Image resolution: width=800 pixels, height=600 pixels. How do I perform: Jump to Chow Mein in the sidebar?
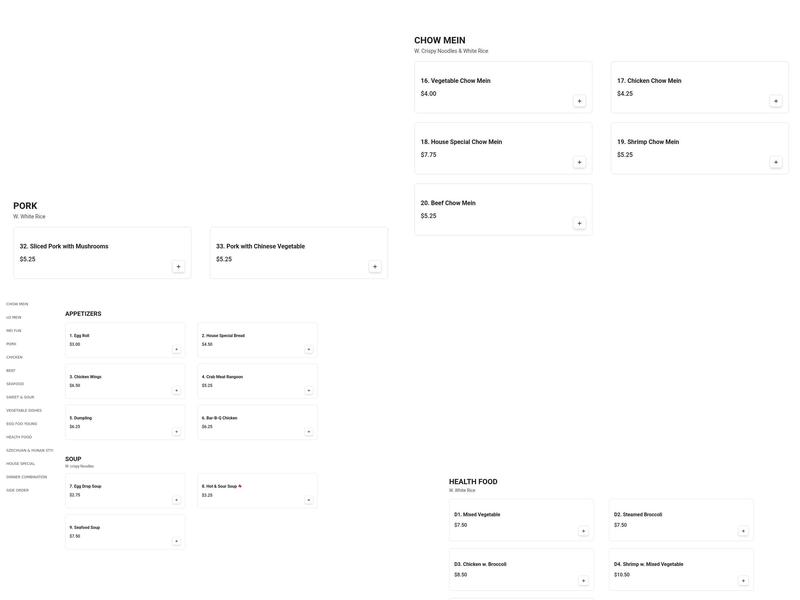(17, 304)
